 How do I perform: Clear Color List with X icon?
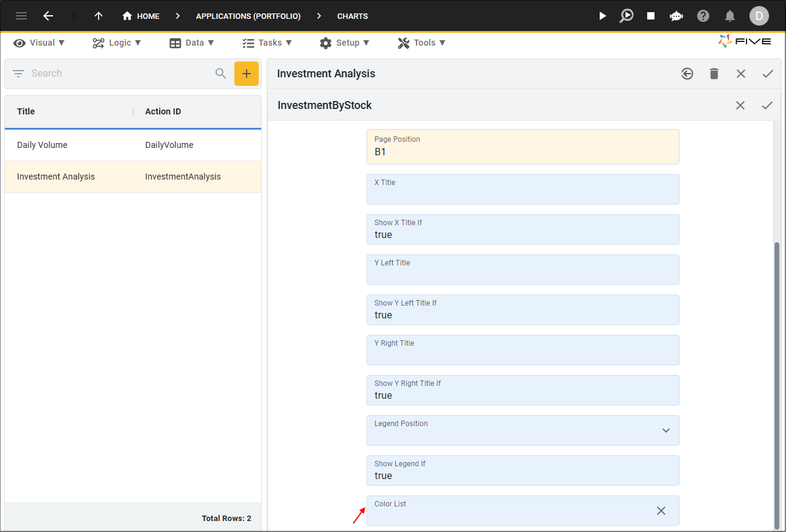661,511
